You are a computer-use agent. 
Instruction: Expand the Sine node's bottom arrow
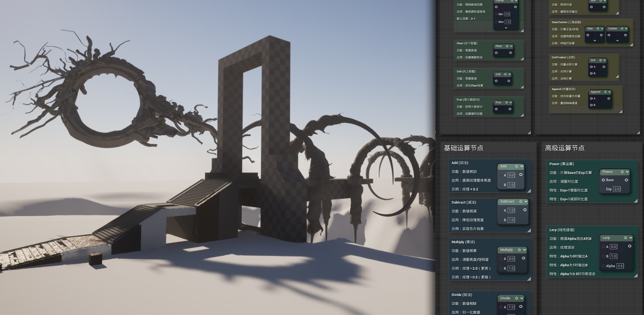tap(594, 41)
